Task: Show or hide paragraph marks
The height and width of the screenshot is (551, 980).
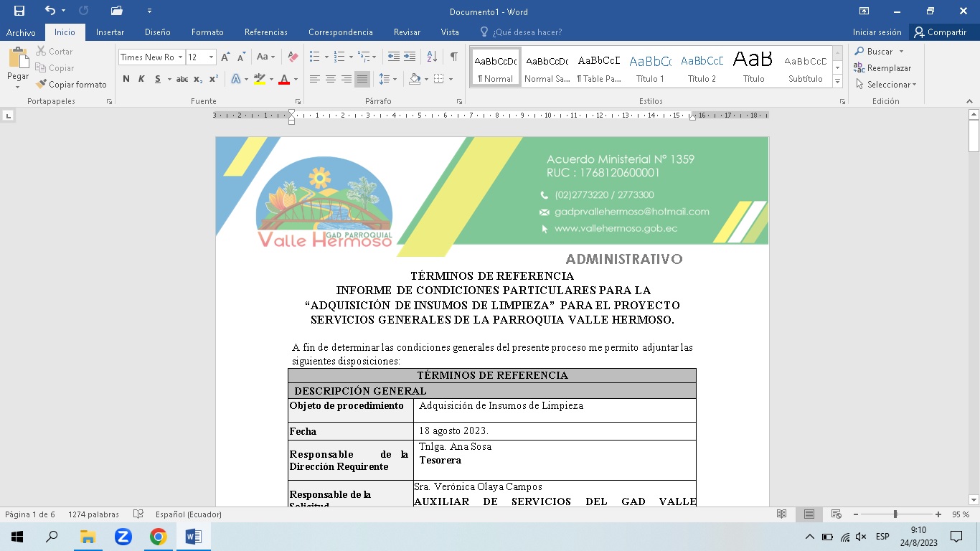Action: 453,57
